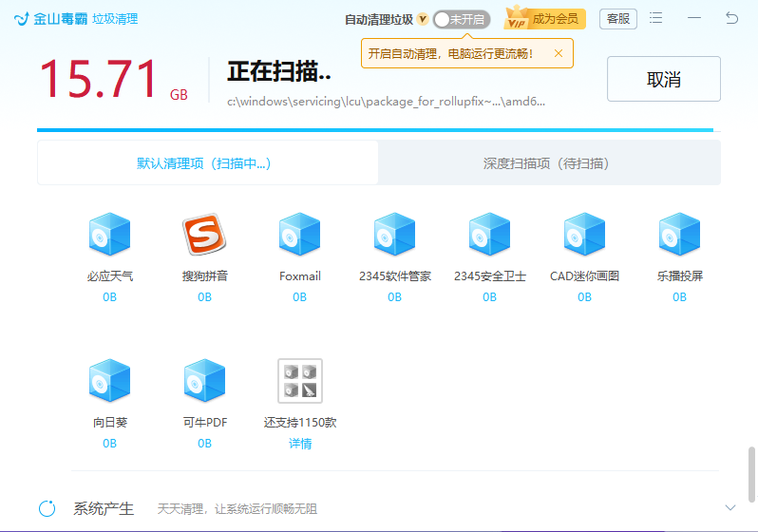
Task: Click the 必应天气 app icon
Action: pyautogui.click(x=109, y=235)
